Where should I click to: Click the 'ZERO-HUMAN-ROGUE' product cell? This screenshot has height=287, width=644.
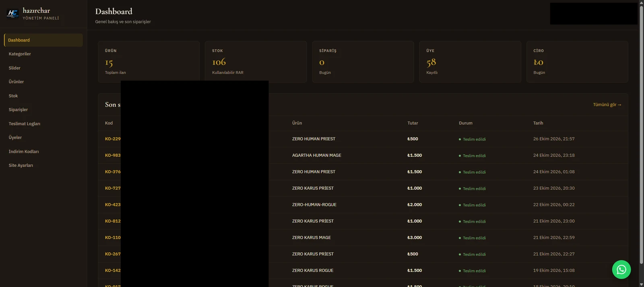[314, 205]
